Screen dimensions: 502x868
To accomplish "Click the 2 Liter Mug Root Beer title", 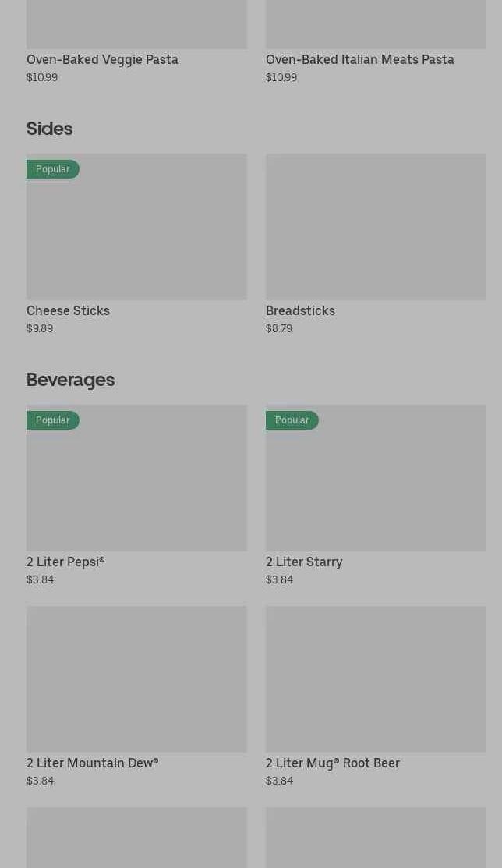I will click(x=333, y=763).
